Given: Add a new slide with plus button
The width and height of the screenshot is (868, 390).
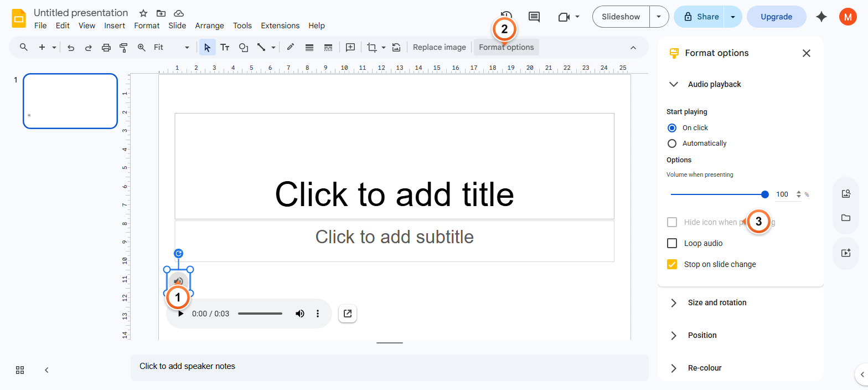Looking at the screenshot, I should [42, 47].
